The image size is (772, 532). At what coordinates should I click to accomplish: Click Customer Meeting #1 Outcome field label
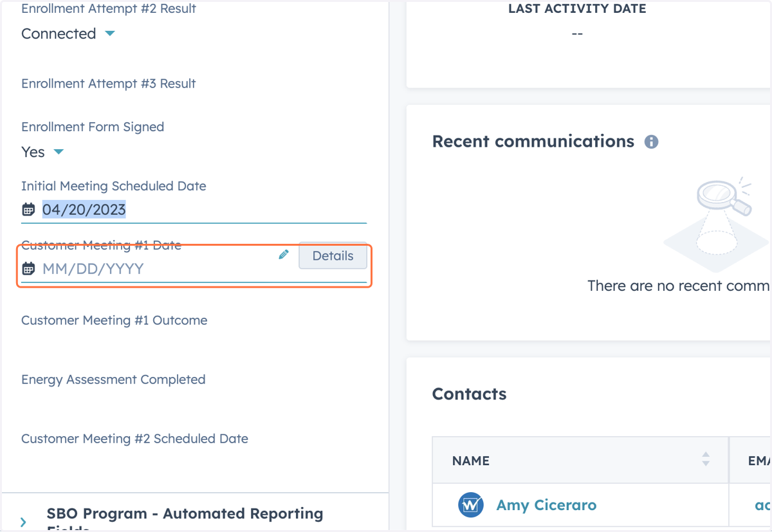click(114, 320)
